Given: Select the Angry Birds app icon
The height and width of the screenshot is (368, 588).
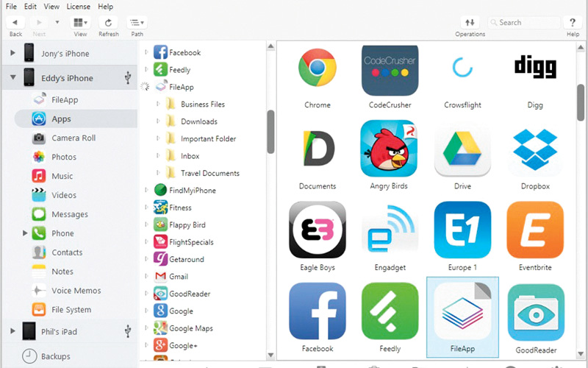Looking at the screenshot, I should (x=389, y=149).
